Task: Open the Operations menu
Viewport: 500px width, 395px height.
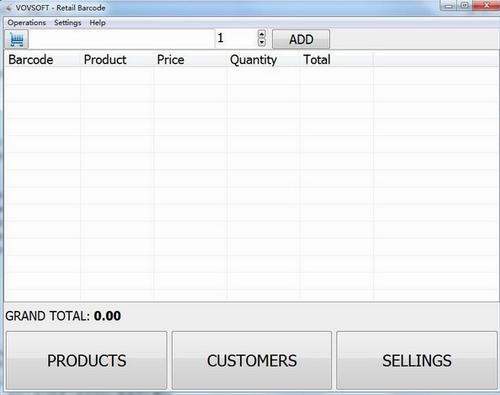Action: (27, 23)
